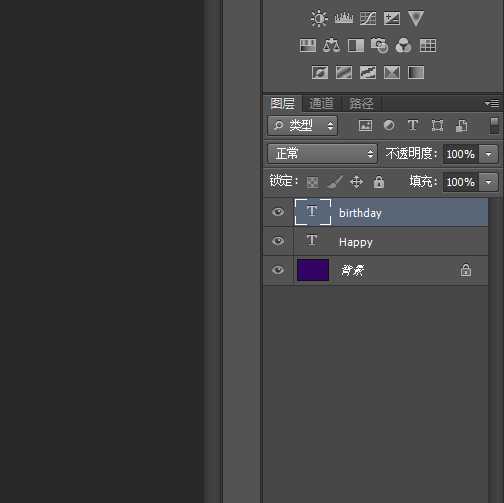Lock all with the padlock icon
This screenshot has height=503, width=504.
tap(379, 182)
